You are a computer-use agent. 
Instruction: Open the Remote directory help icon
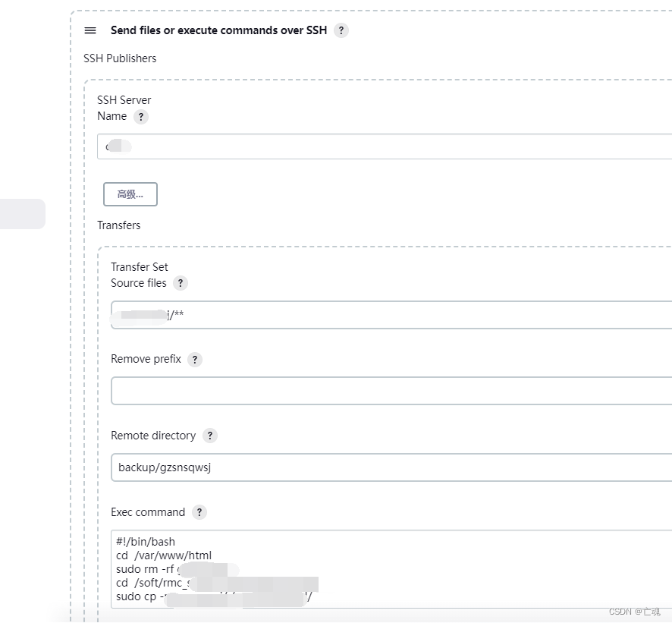pos(209,436)
